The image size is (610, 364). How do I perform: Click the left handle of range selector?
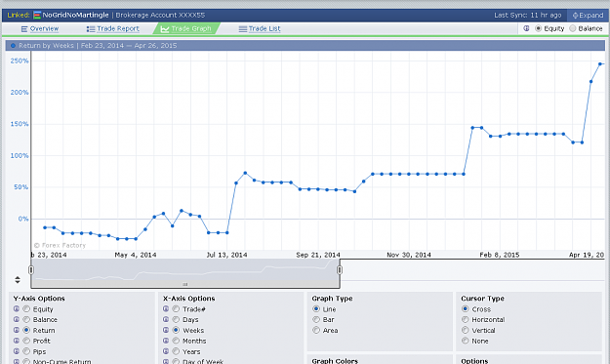[31, 270]
